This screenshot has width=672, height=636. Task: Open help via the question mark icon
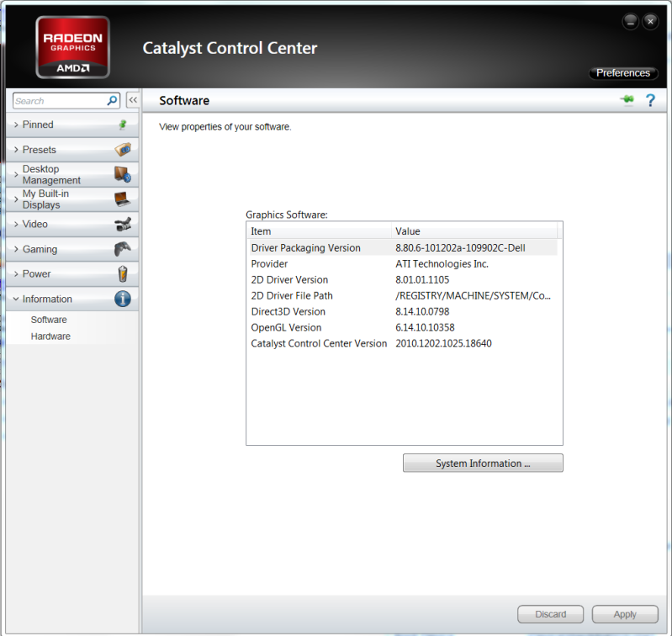pyautogui.click(x=650, y=100)
